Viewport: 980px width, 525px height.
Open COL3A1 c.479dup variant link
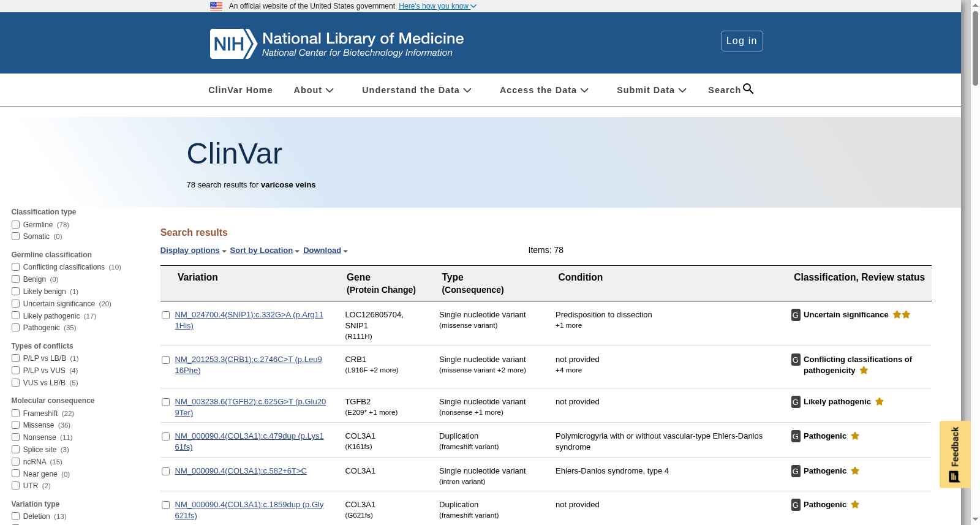(249, 442)
